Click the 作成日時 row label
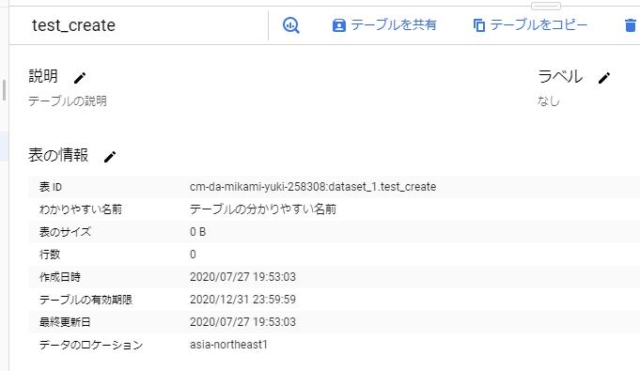Image resolution: width=640 pixels, height=371 pixels. [x=60, y=277]
